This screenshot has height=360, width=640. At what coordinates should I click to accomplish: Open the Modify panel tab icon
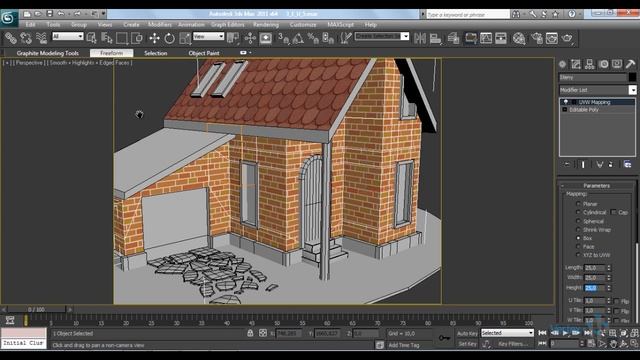576,64
